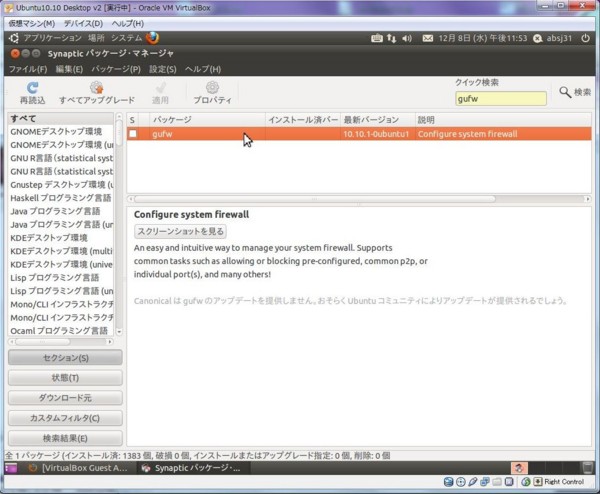Open the network connection indicator

point(391,38)
